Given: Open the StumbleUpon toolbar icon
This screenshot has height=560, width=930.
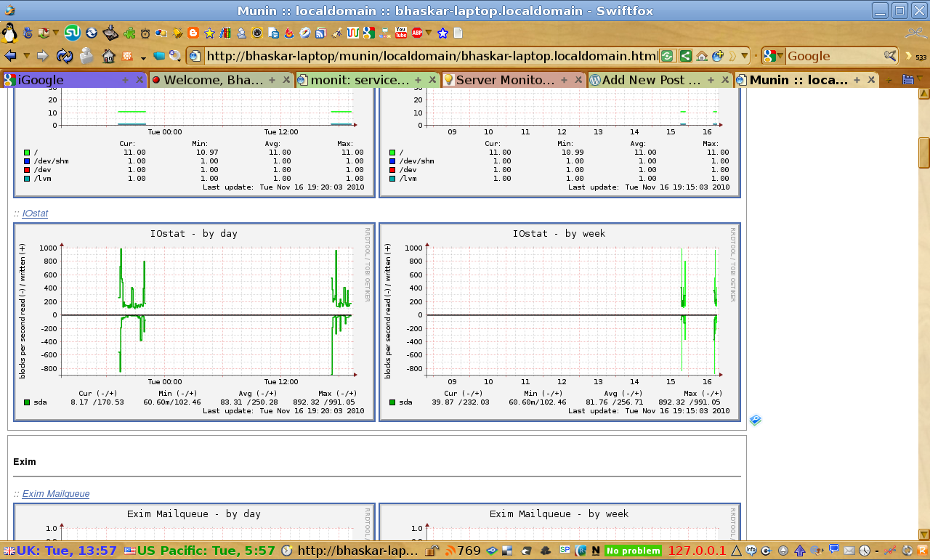Looking at the screenshot, I should 72,32.
